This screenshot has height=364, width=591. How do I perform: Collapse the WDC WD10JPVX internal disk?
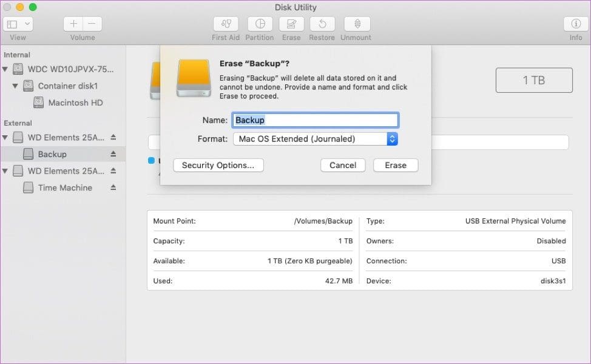(5, 69)
